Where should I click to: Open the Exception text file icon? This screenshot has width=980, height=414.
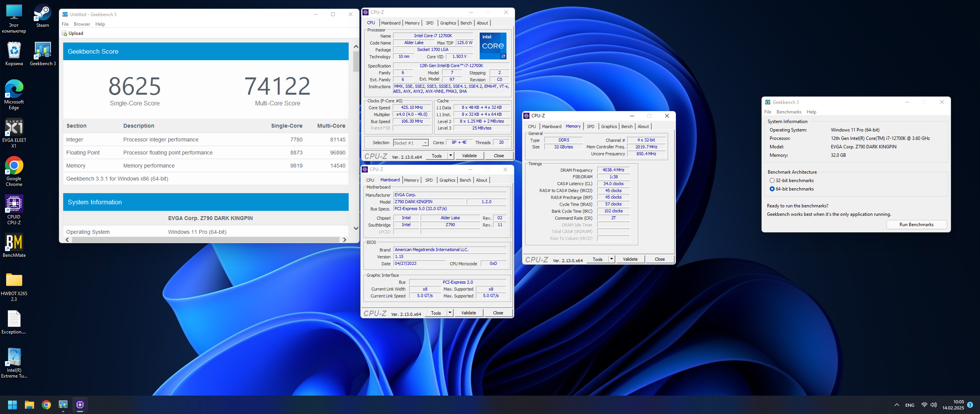tap(14, 322)
